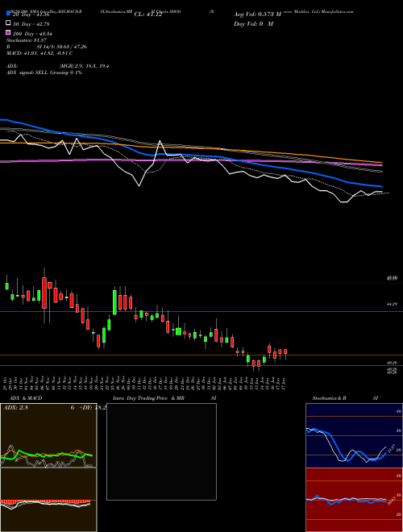Click the magenta 200 Day legend swatch
Image resolution: width=403 pixels, height=532 pixels.
pyautogui.click(x=9, y=32)
